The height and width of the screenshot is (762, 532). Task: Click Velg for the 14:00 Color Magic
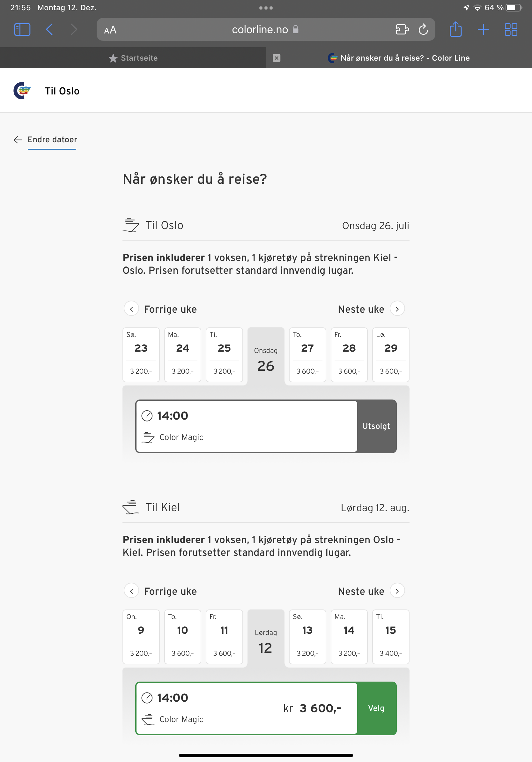coord(376,708)
